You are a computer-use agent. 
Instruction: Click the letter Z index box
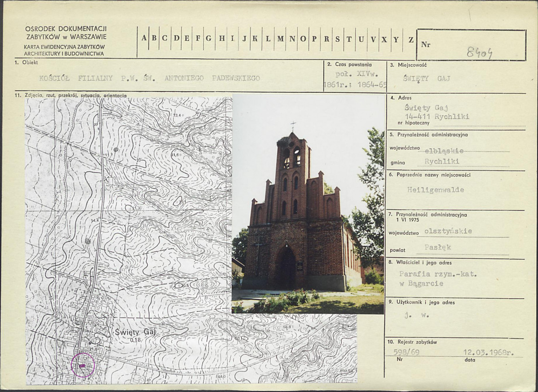411,39
